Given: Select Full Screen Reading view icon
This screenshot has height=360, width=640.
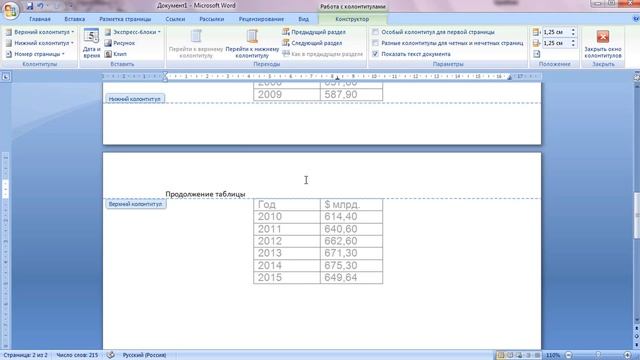Looking at the screenshot, I should coord(510,355).
